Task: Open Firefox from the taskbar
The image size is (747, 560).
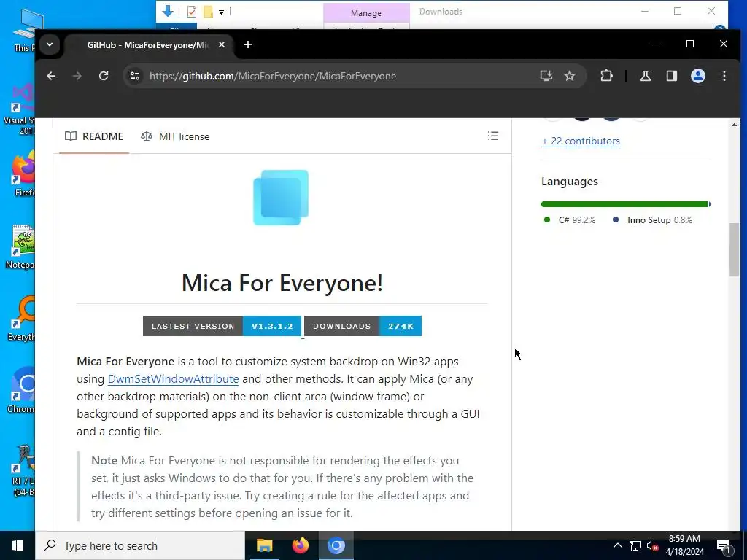Action: click(300, 545)
